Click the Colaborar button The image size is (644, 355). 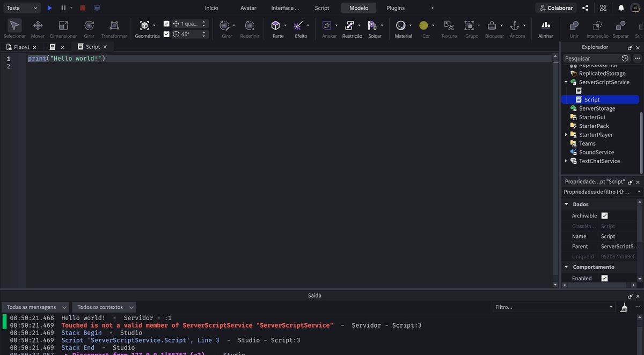(x=557, y=8)
